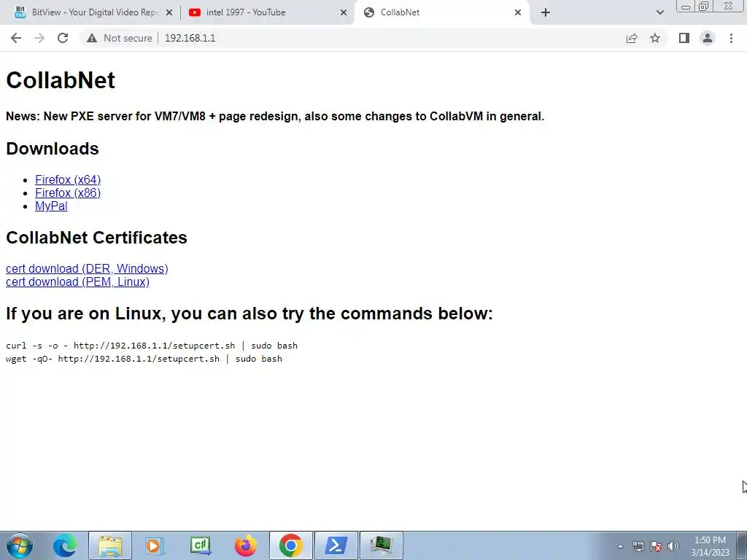Open the Action Center flag icon

pos(656,546)
